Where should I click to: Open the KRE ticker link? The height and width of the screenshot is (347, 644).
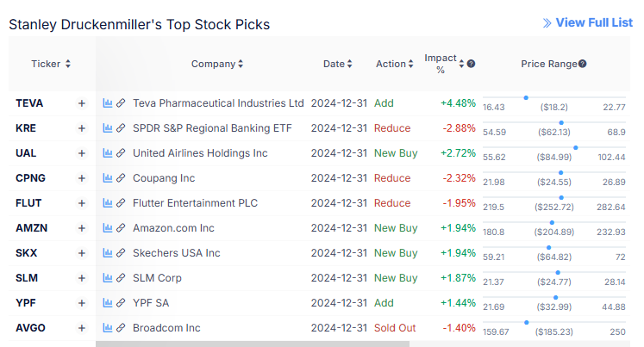click(x=26, y=128)
